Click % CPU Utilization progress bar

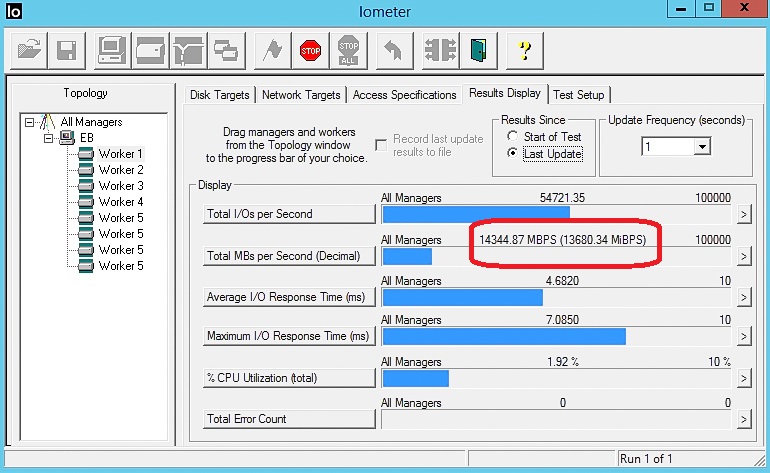(556, 378)
